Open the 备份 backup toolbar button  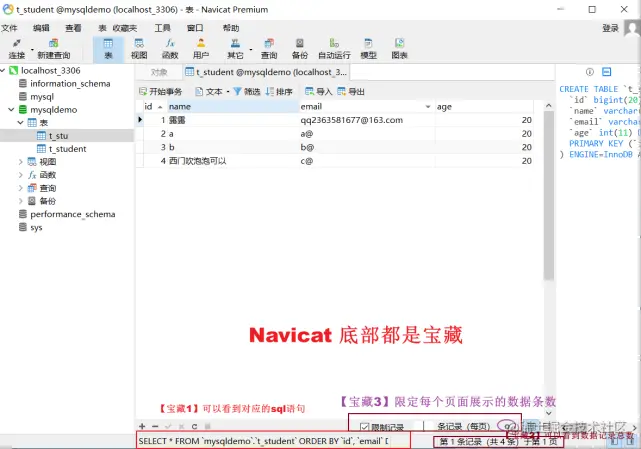tap(300, 48)
